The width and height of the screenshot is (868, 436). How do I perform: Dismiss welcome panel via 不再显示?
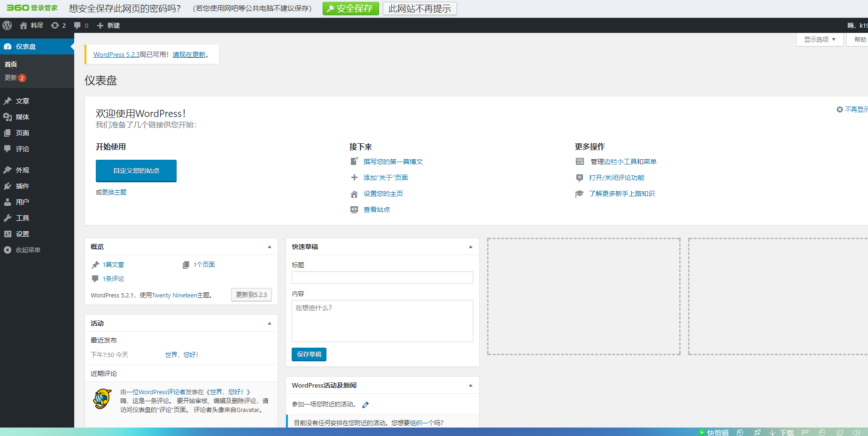tap(852, 109)
